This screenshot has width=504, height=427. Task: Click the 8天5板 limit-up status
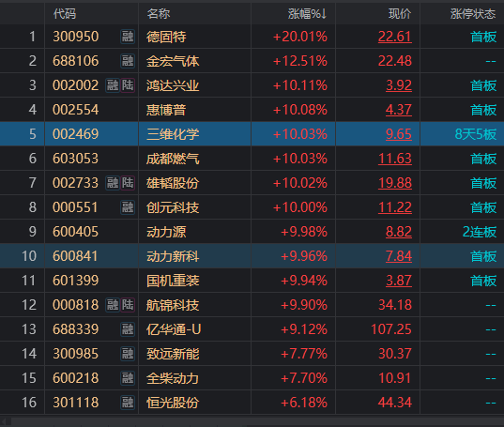[476, 134]
